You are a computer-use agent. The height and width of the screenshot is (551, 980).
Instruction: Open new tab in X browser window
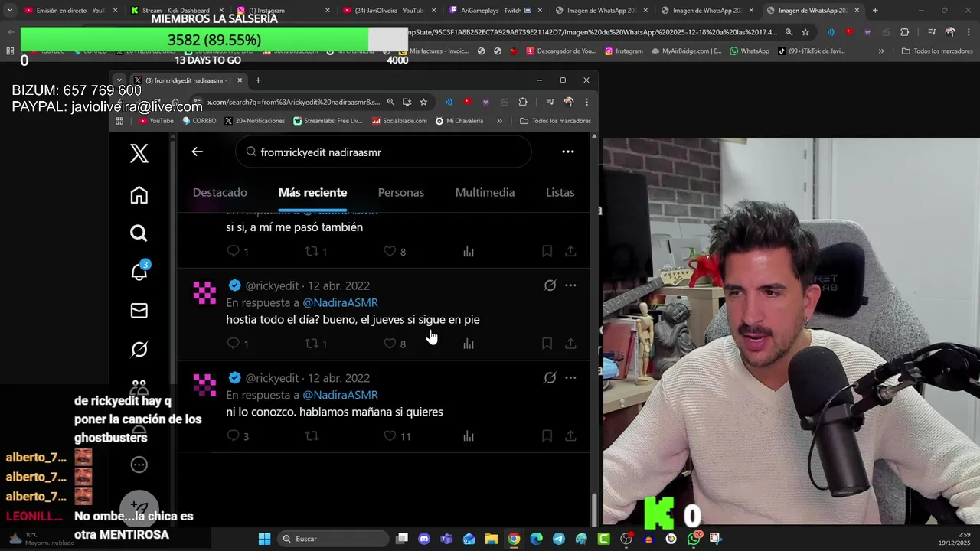(258, 80)
